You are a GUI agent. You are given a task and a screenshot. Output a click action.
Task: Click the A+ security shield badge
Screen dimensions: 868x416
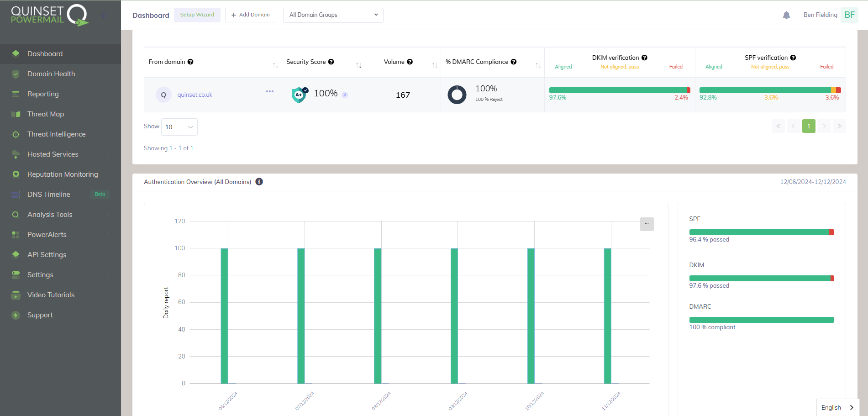point(299,95)
